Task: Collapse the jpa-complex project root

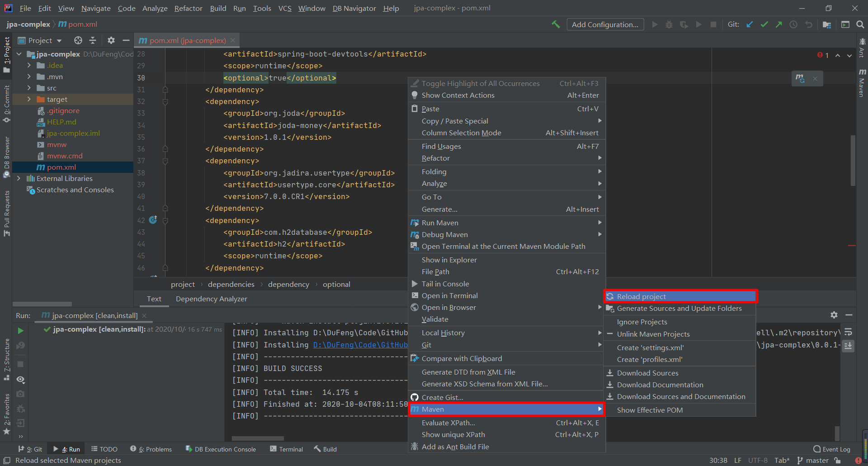Action: pyautogui.click(x=19, y=54)
